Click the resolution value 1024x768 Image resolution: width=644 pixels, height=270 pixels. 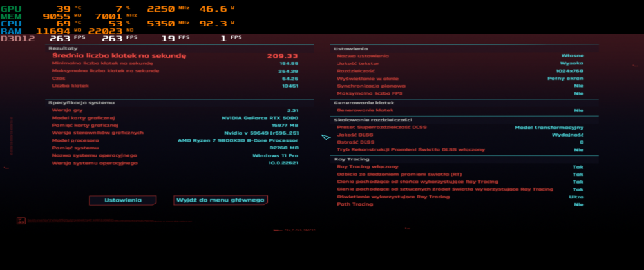pyautogui.click(x=570, y=71)
